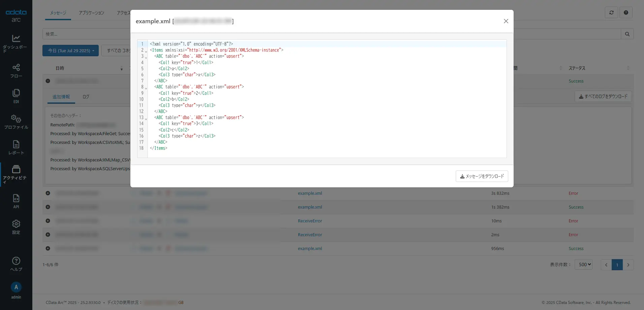Click the 'Error' status in 3s 832ms row
The width and height of the screenshot is (644, 310).
(573, 193)
